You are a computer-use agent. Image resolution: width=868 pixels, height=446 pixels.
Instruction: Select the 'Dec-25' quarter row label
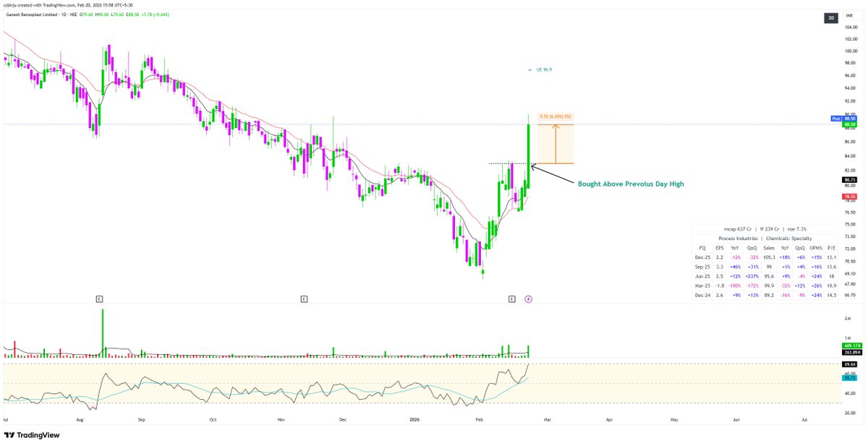(x=702, y=256)
